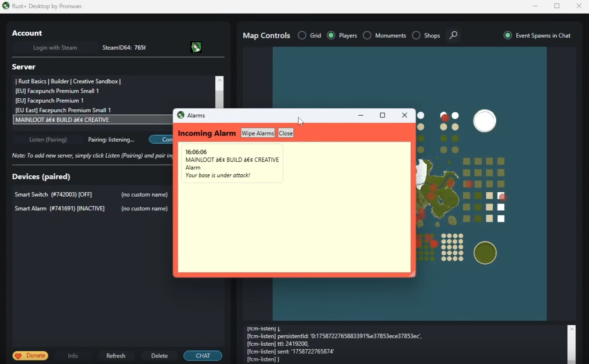Enable the Grid map overlay
This screenshot has height=364, width=589.
[302, 36]
